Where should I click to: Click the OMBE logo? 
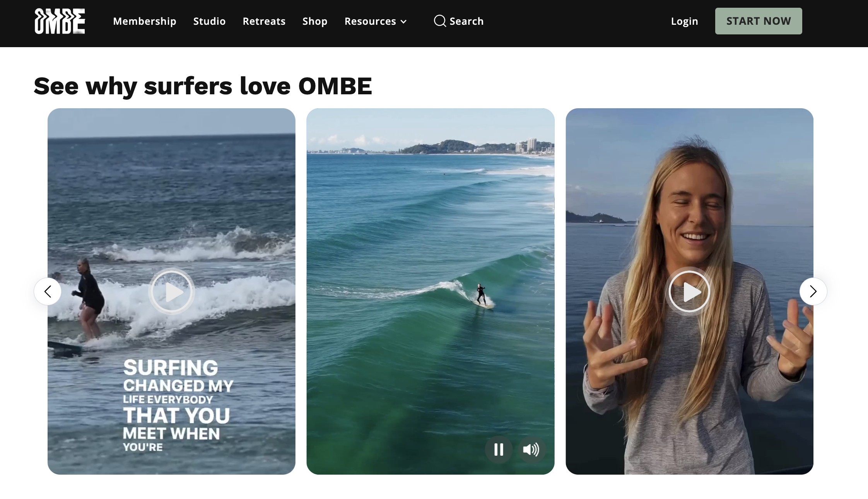[x=60, y=21]
